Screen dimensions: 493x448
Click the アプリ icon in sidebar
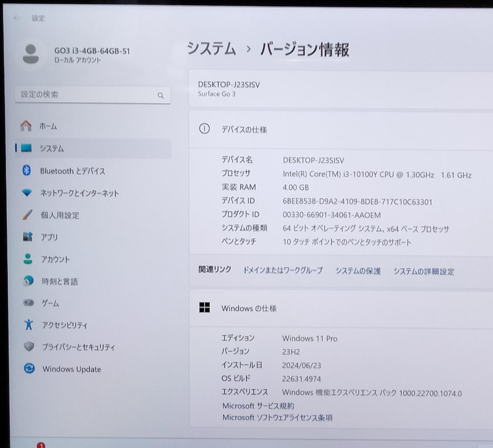pos(28,236)
